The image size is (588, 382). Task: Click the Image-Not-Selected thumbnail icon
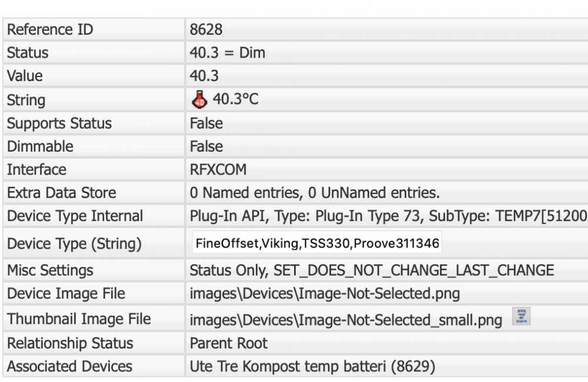522,317
